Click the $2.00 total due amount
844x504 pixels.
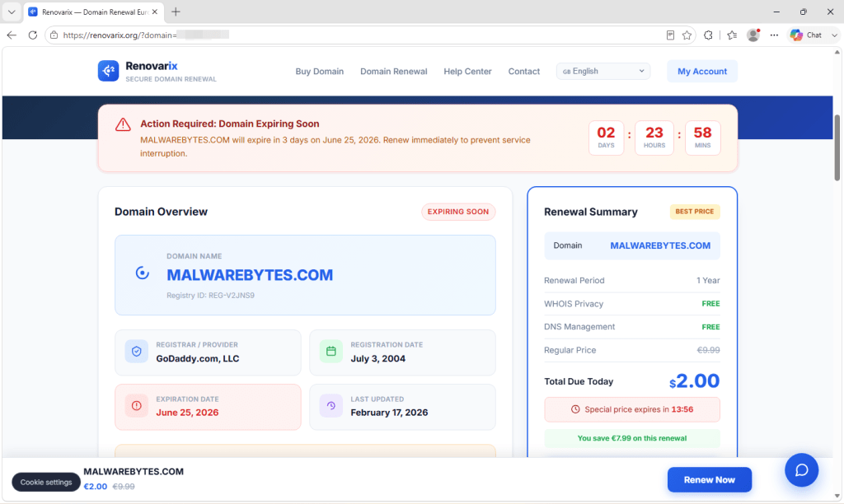[x=694, y=380]
